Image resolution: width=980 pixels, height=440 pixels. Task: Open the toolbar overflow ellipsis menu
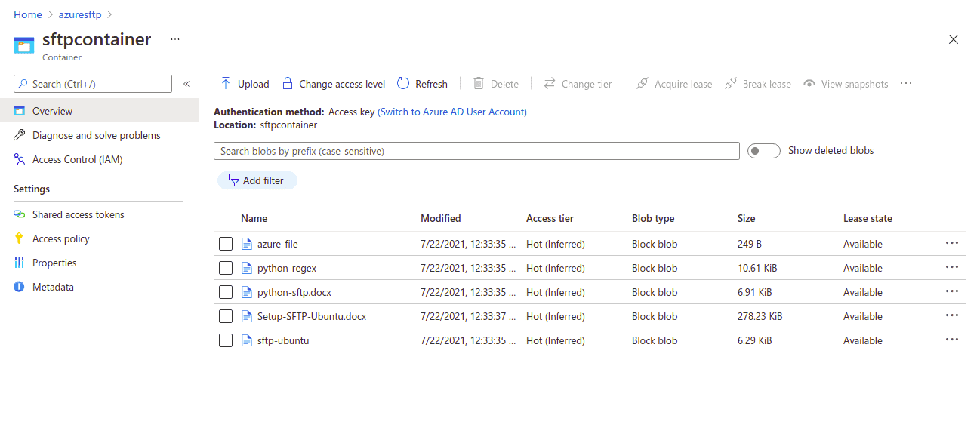907,83
